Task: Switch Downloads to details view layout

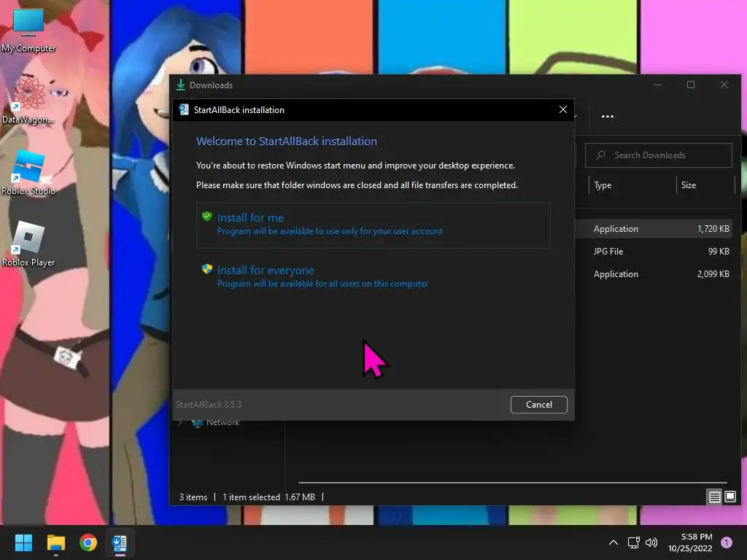Action: (x=714, y=497)
